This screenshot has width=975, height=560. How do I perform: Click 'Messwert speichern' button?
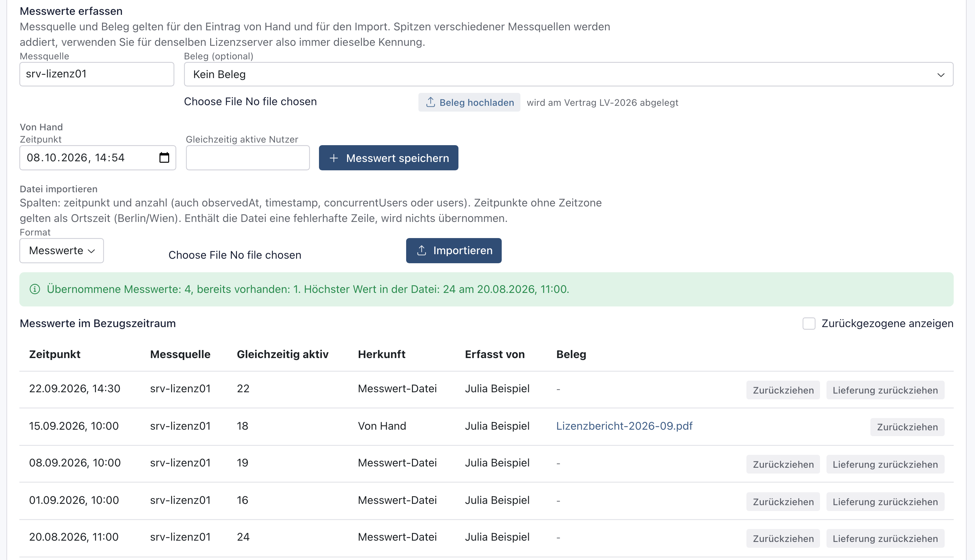388,158
